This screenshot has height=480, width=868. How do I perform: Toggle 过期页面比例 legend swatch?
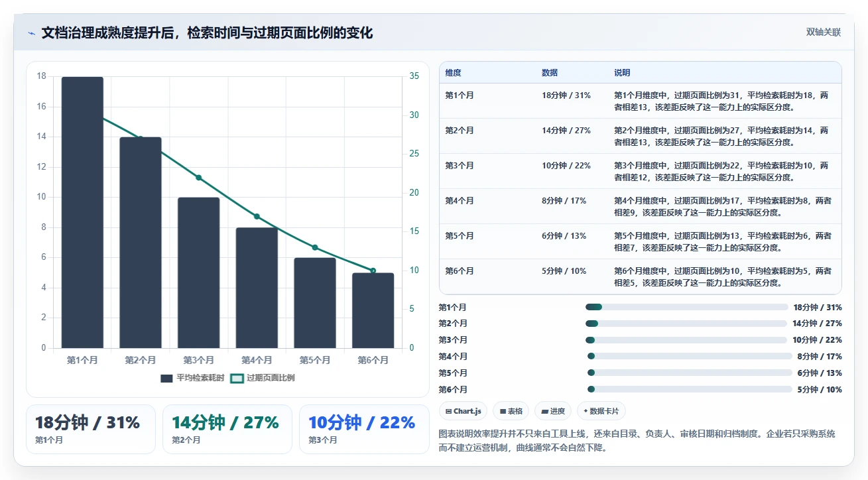click(237, 379)
